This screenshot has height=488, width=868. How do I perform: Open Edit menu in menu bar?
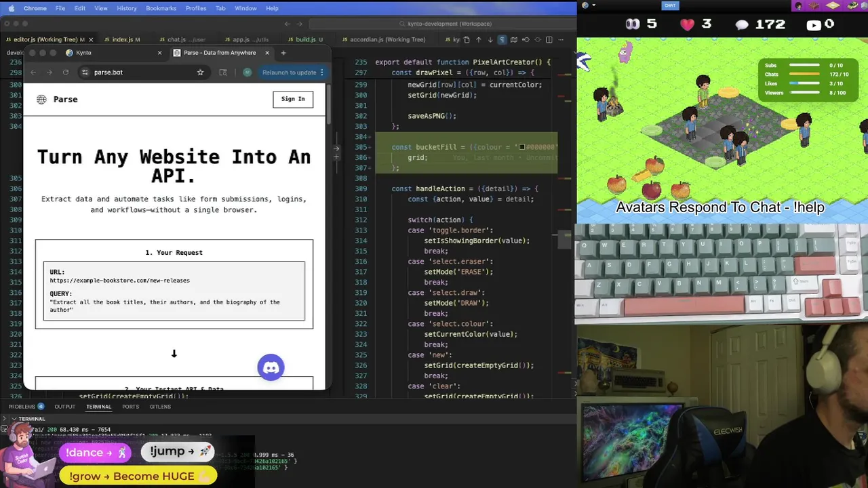[80, 8]
